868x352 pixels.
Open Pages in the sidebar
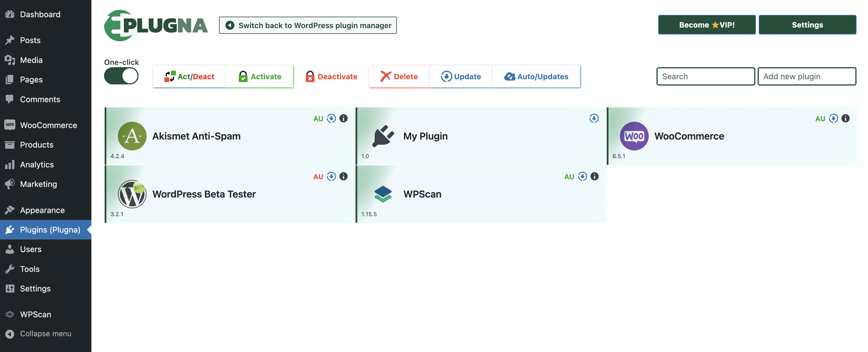tap(45, 80)
